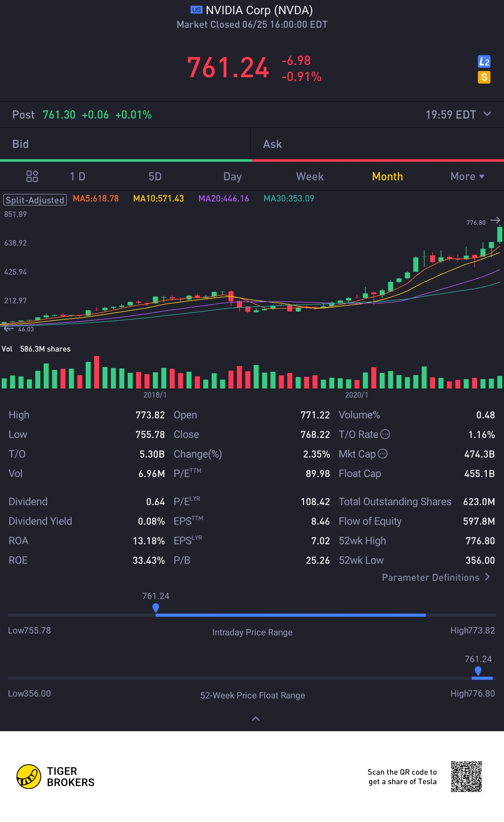Tap the right arrow beside 776.80
504x822 pixels.
495,220
